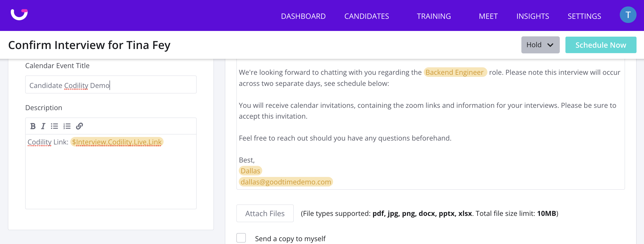644x244 pixels.
Task: Click the Interview Codility Live Link variable
Action: tap(117, 142)
